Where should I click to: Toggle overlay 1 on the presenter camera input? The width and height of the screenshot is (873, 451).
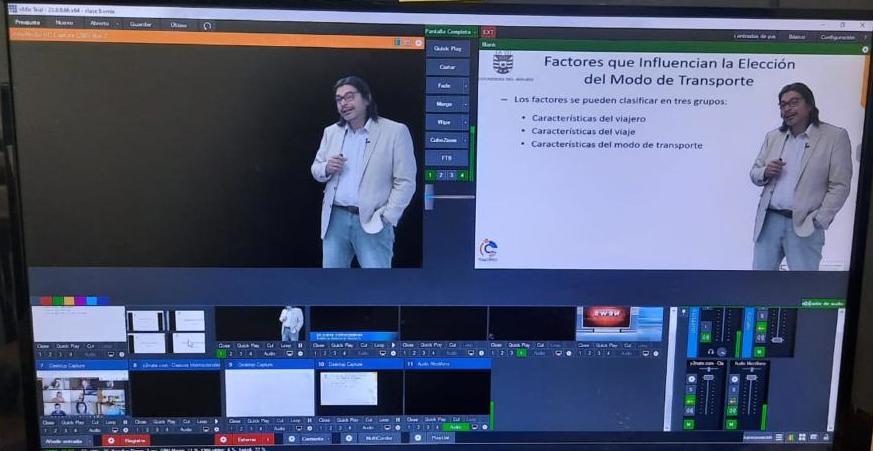tap(221, 353)
